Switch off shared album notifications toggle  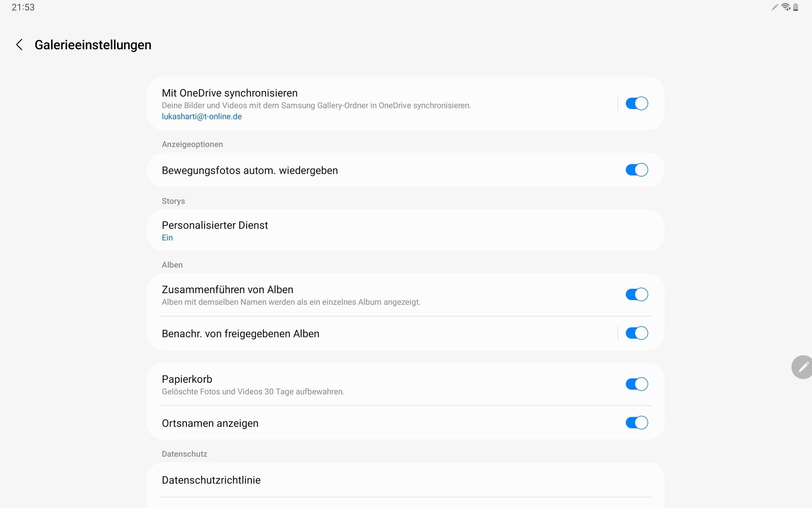point(636,333)
